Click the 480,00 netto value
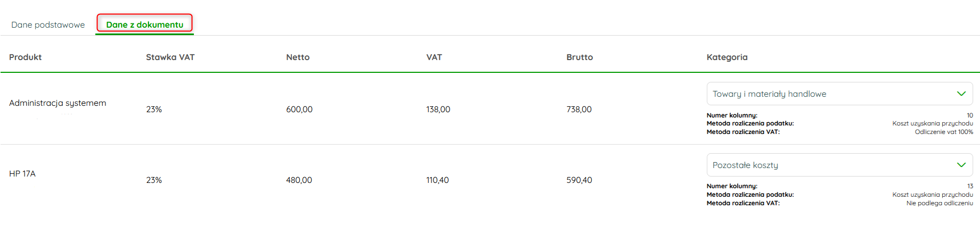 pyautogui.click(x=299, y=180)
